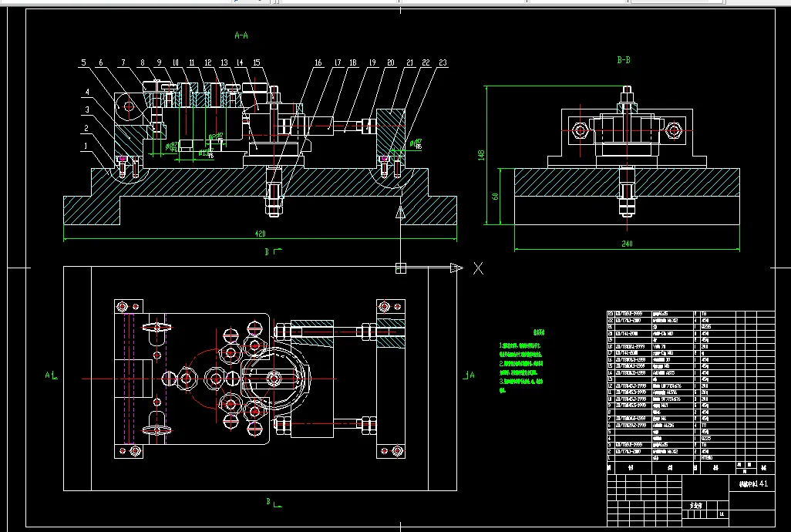Select the green technical note numbered 3
The width and height of the screenshot is (791, 532).
pyautogui.click(x=521, y=386)
